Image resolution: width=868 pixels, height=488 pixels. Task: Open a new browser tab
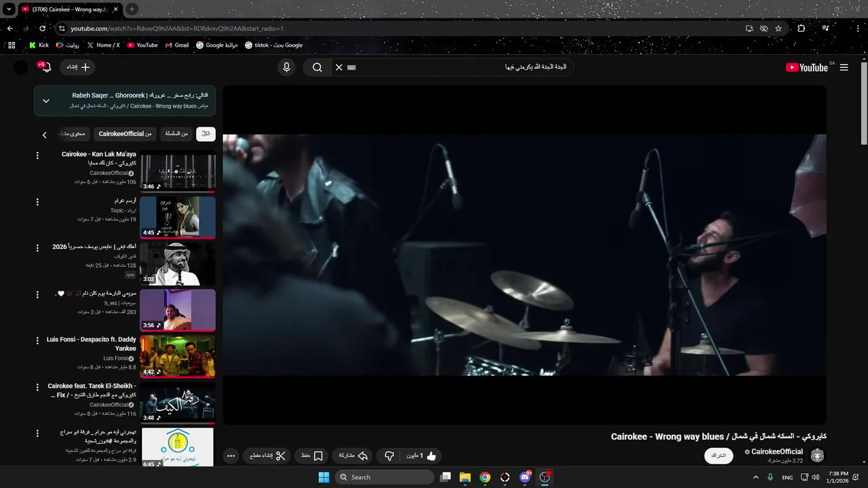tap(132, 9)
